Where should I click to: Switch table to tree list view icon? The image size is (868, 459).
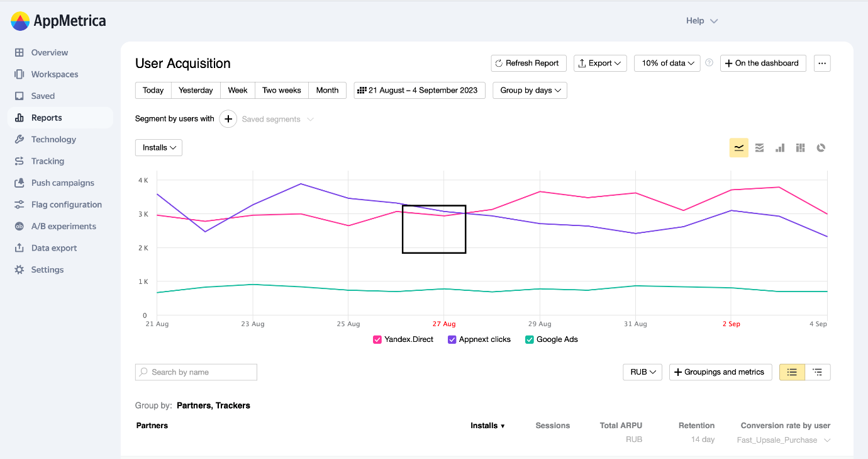pos(818,372)
